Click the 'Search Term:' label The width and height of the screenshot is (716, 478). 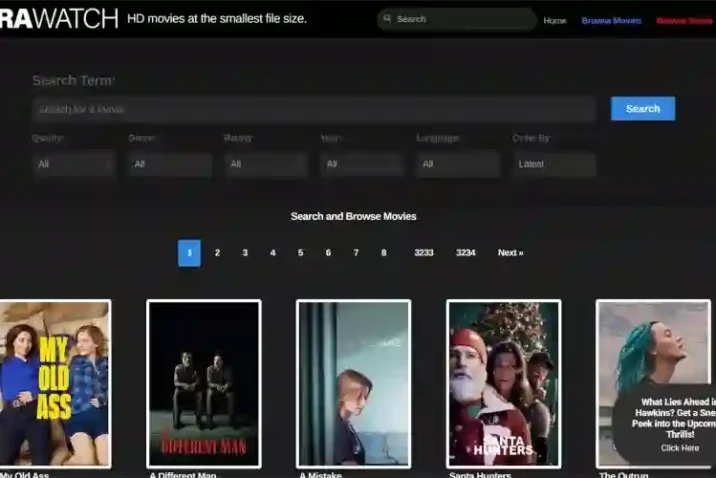[73, 80]
